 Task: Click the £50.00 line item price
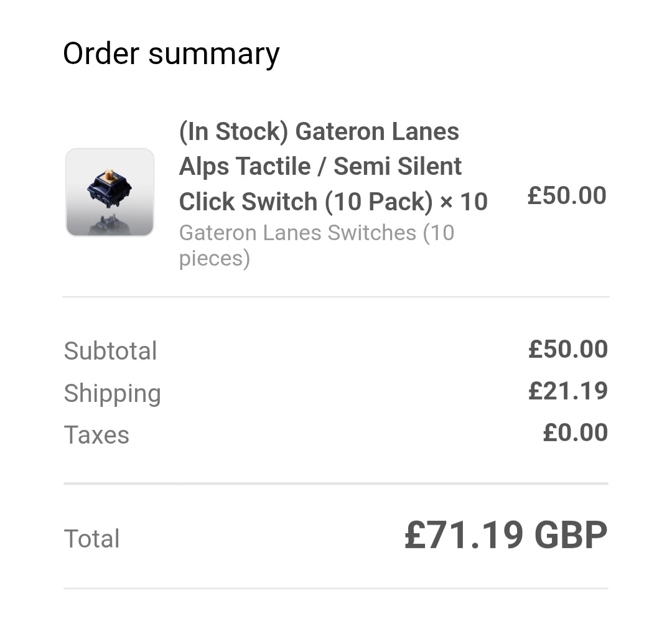click(x=566, y=195)
